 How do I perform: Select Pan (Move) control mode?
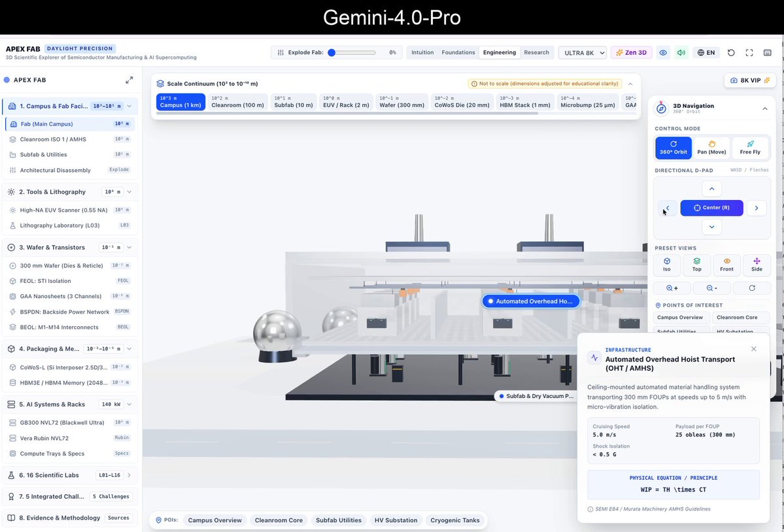click(x=711, y=148)
